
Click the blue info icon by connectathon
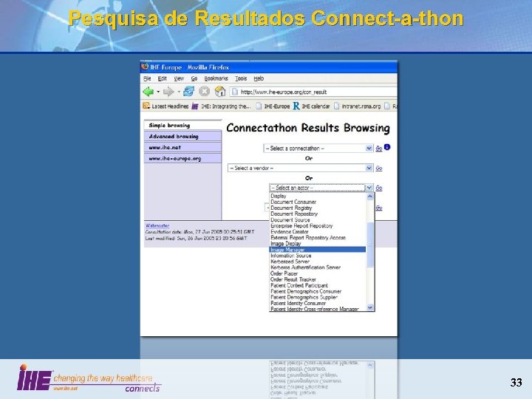pyautogui.click(x=387, y=147)
